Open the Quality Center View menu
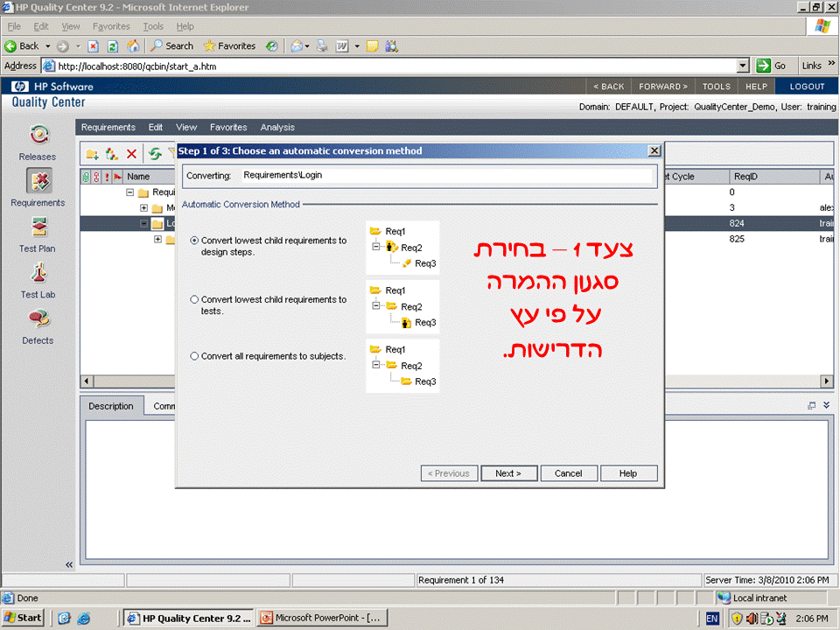This screenshot has width=840, height=630. click(186, 127)
